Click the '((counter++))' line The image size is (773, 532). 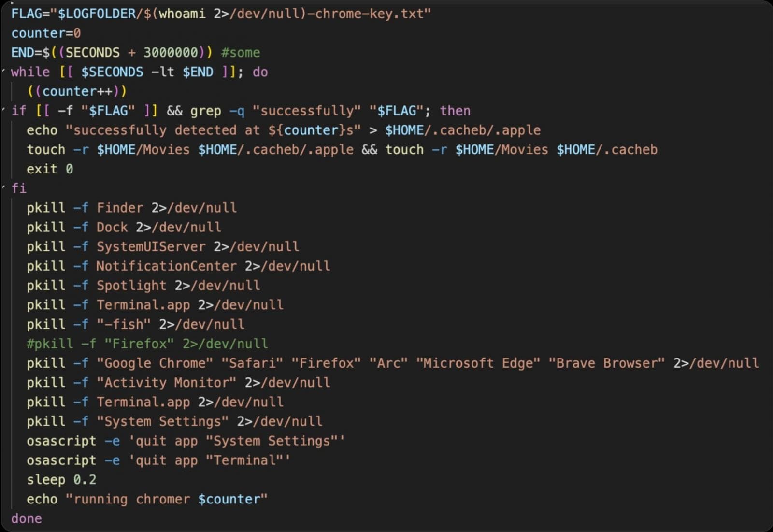tap(77, 91)
